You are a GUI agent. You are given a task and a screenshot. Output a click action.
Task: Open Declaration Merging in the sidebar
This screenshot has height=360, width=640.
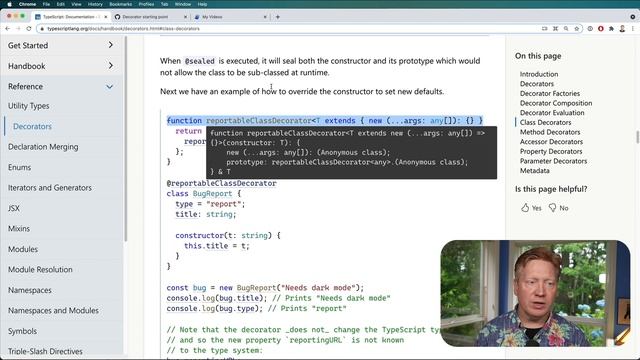coord(43,147)
